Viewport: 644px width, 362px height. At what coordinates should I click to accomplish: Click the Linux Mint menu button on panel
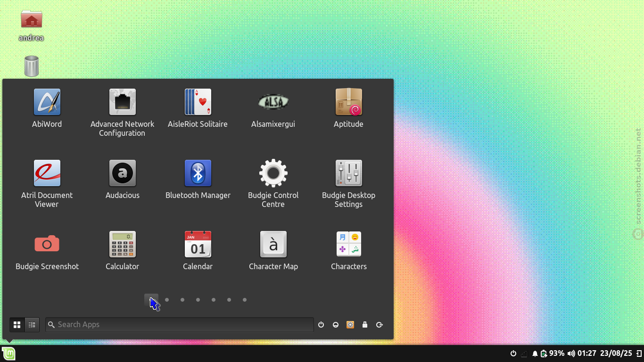(x=8, y=354)
